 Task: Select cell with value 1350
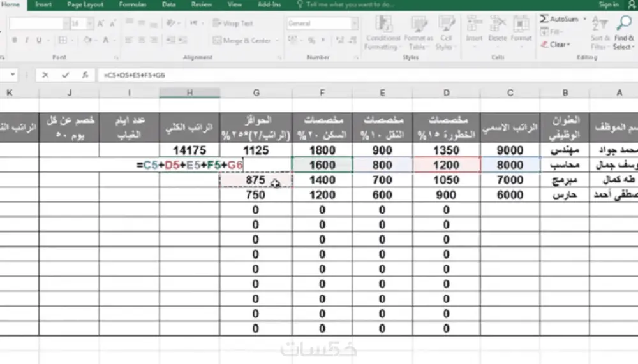(447, 150)
